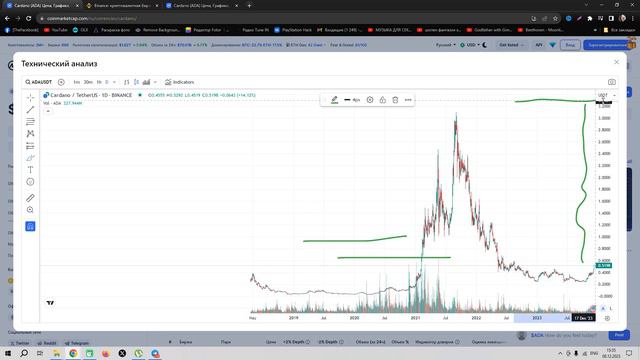This screenshot has width=640, height=360.
Task: Click the TradingView logo on chart
Action: pos(50,303)
